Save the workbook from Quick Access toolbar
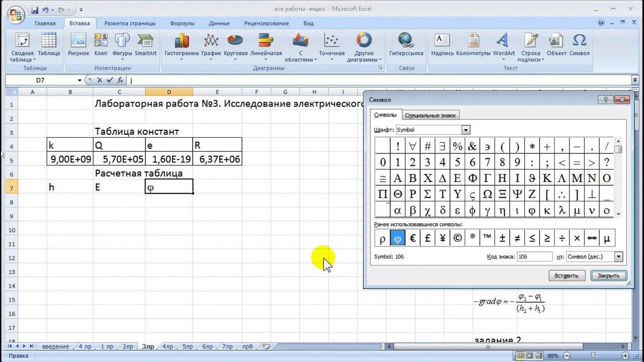Image resolution: width=644 pixels, height=362 pixels. point(34,10)
